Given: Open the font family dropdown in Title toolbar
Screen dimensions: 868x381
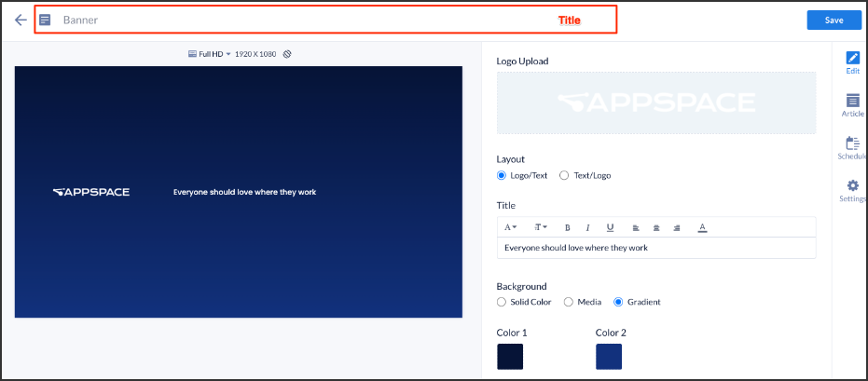Looking at the screenshot, I should click(x=510, y=227).
